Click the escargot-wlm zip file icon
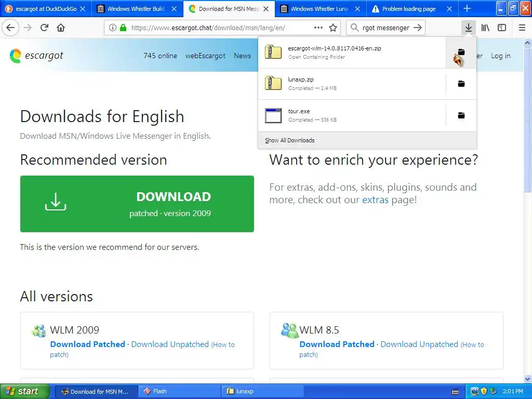The image size is (532, 399). 273,52
